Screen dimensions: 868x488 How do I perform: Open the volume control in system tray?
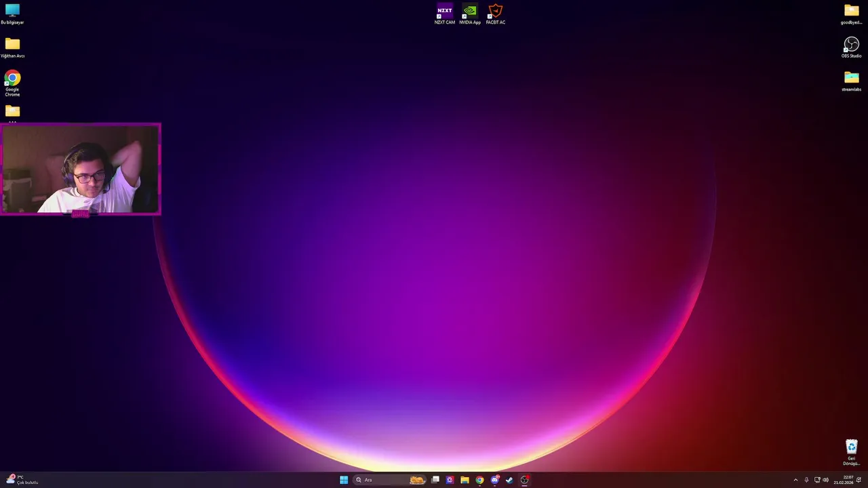(825, 480)
